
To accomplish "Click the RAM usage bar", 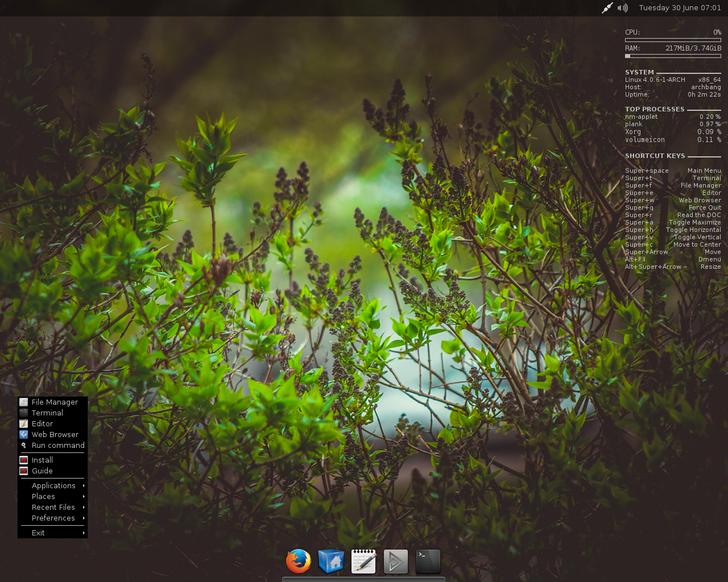I will [x=673, y=56].
